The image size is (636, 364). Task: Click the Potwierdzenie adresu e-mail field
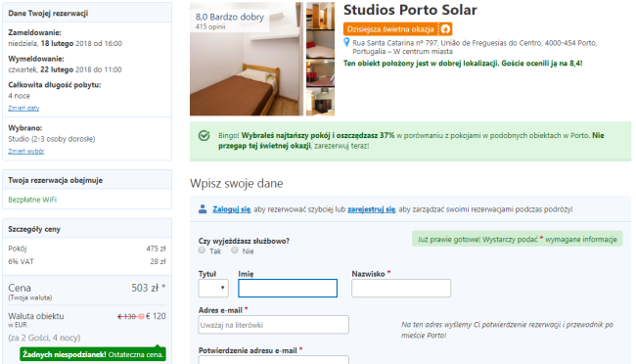coord(273,359)
